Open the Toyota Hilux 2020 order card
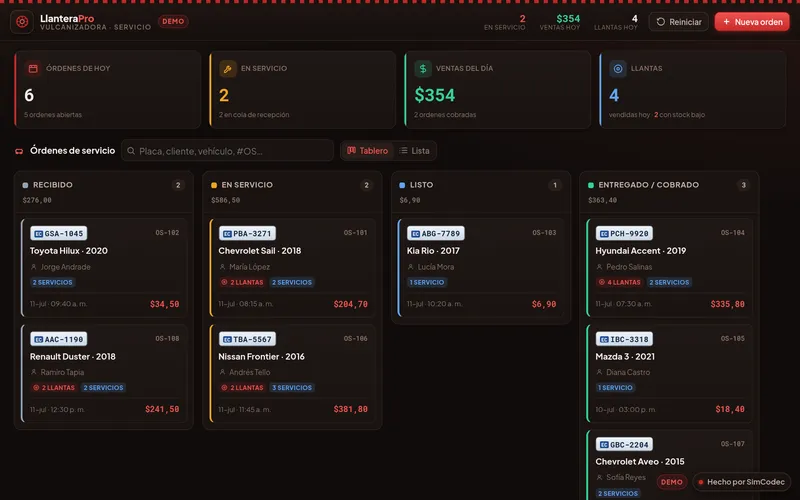The height and width of the screenshot is (500, 800). coord(104,268)
